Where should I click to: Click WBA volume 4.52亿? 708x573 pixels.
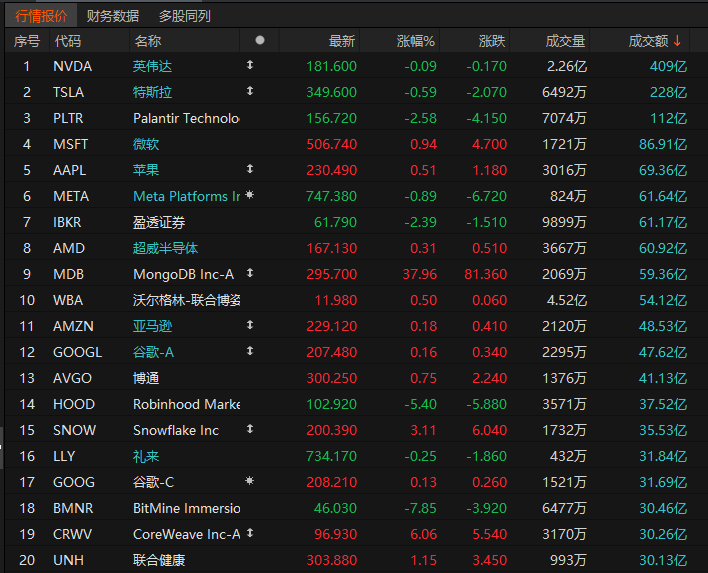point(567,300)
